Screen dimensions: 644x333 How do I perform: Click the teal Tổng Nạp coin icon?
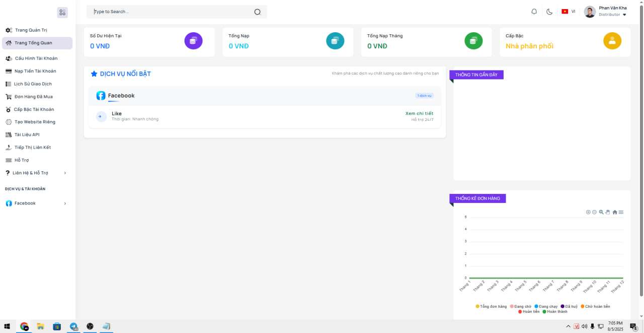pos(335,41)
